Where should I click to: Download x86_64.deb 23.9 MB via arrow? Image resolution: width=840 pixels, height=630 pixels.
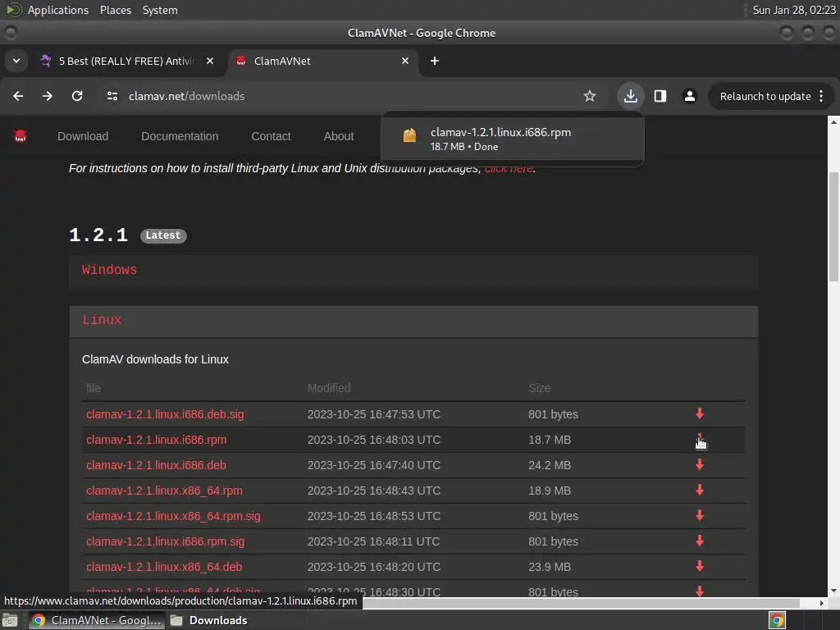700,566
